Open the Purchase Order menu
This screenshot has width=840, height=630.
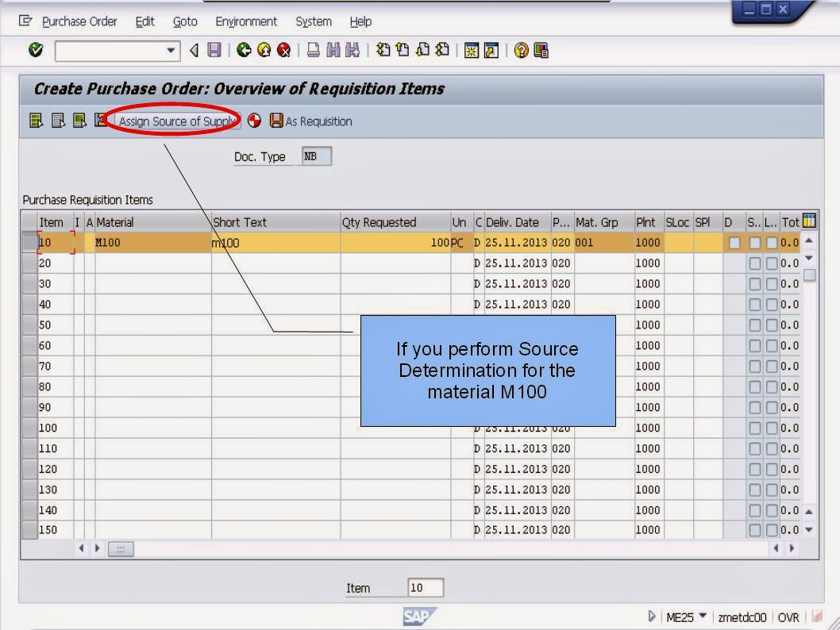pyautogui.click(x=79, y=21)
